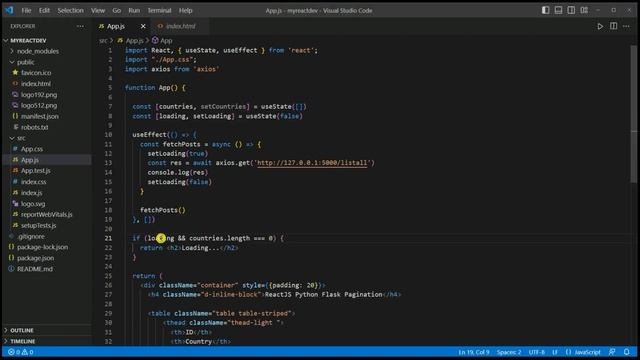Toggle primary side bar layout icon
Screen dimensions: 640x360
[545, 10]
